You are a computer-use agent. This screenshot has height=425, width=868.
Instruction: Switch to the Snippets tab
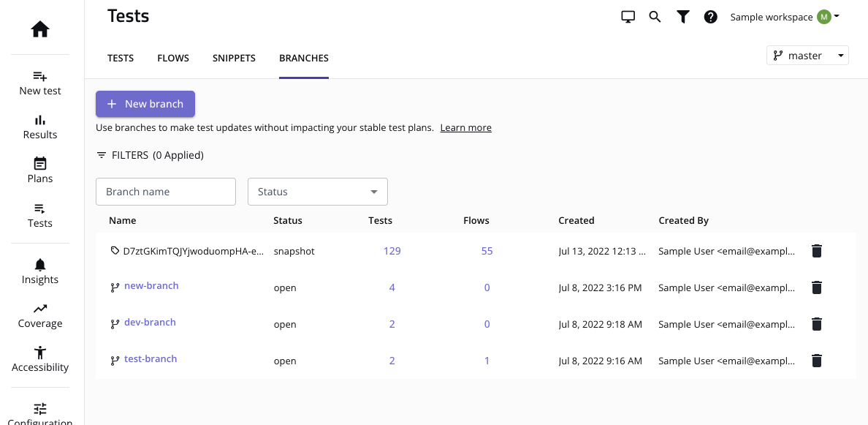234,58
